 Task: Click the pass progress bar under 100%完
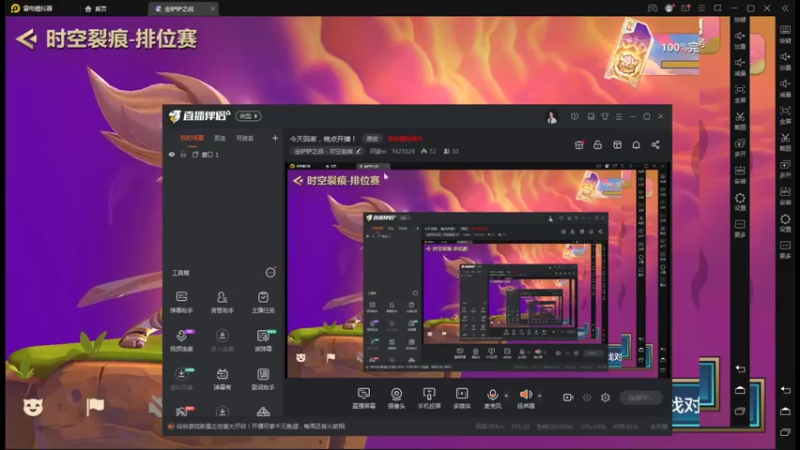(679, 65)
